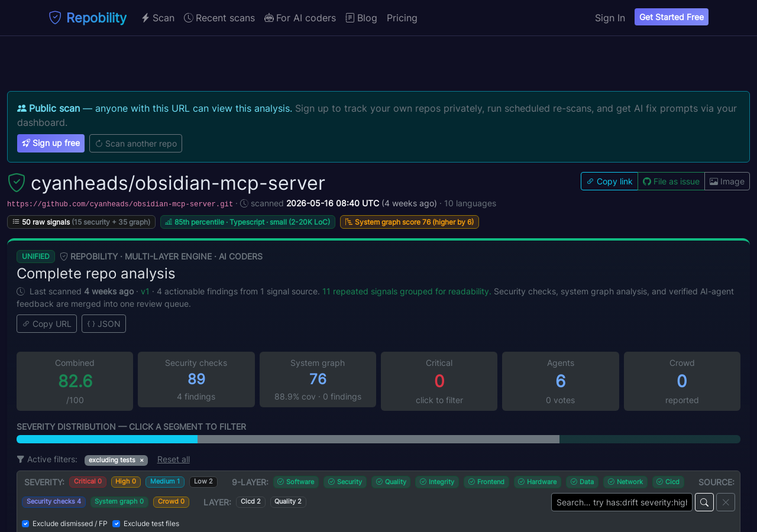Click the scan timestamp 2026-05-16 08:40 UTC

(x=333, y=203)
